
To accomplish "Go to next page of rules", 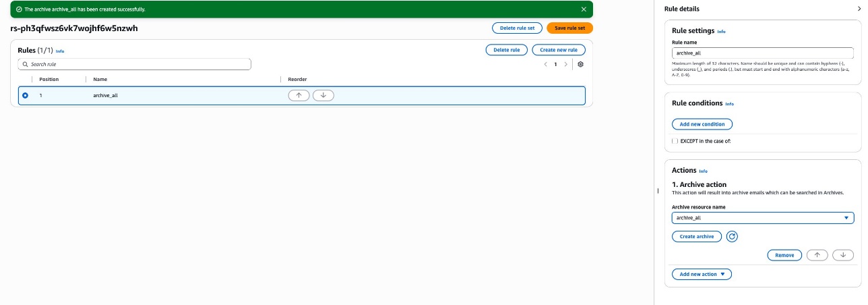I will [x=565, y=64].
